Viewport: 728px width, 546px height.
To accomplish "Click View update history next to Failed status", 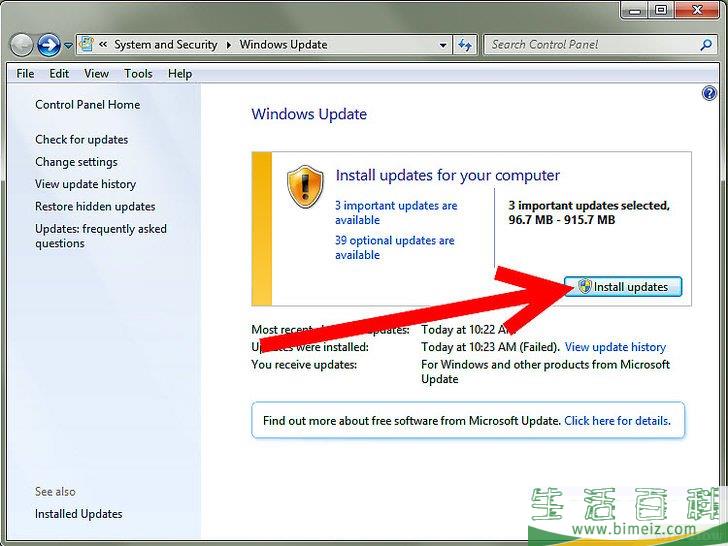I will pyautogui.click(x=615, y=347).
